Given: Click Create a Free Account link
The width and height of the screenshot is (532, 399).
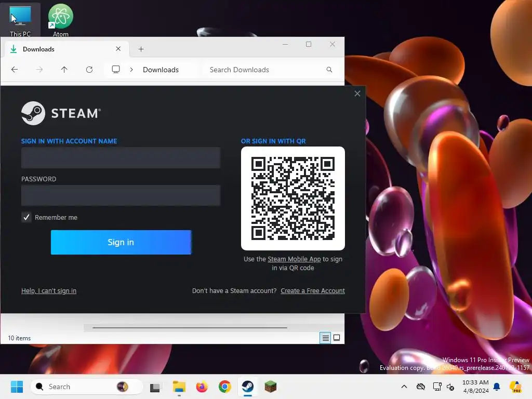Looking at the screenshot, I should 312,291.
